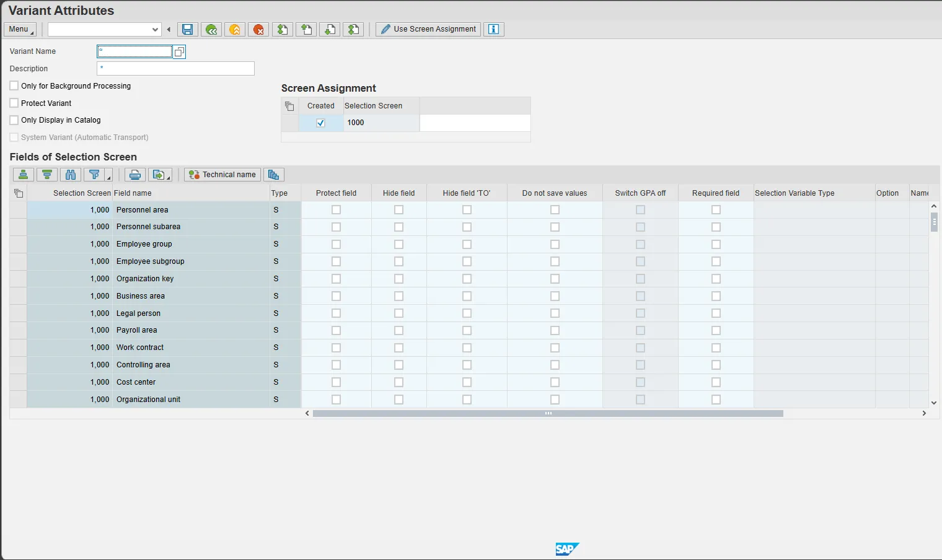This screenshot has width=942, height=560.
Task: Tick Protect field for Personnel area
Action: click(x=336, y=210)
